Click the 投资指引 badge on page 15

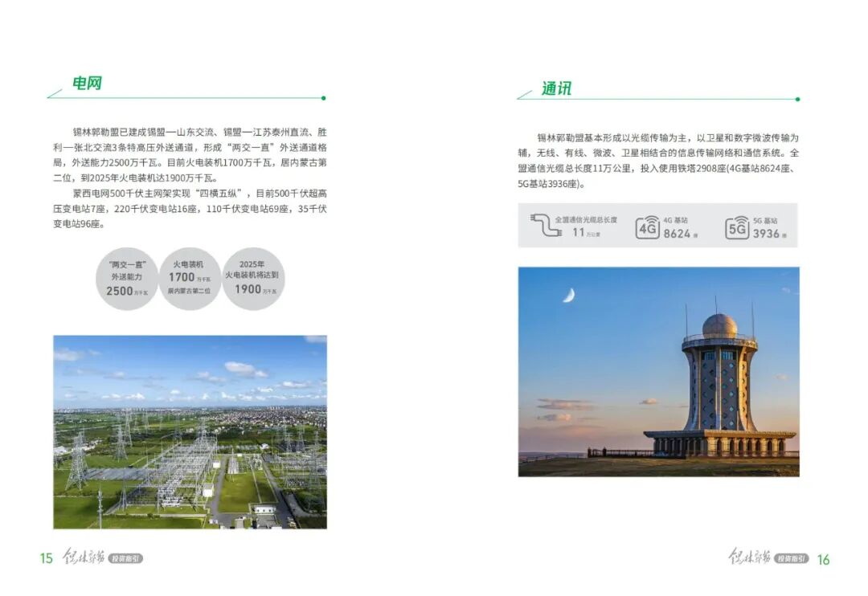[x=125, y=558]
